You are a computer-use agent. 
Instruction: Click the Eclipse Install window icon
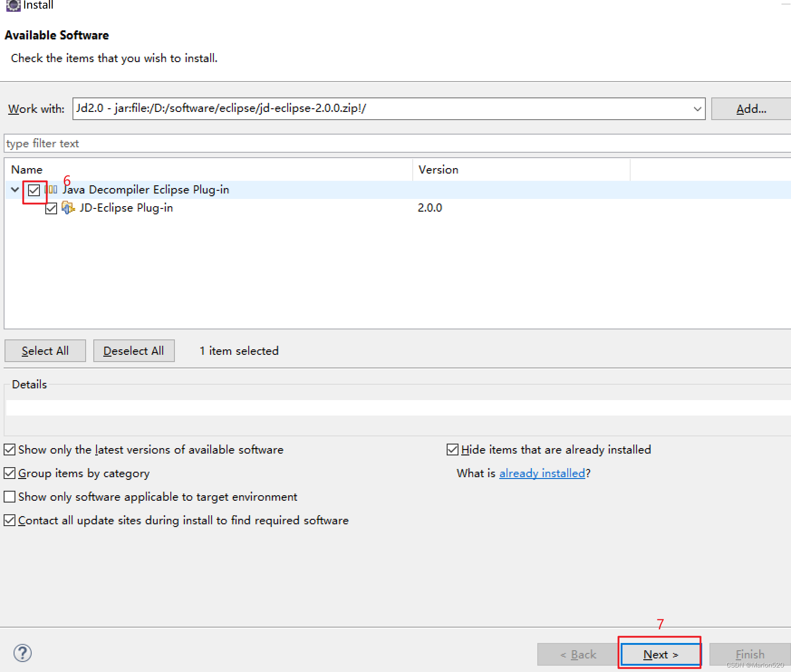(x=13, y=5)
